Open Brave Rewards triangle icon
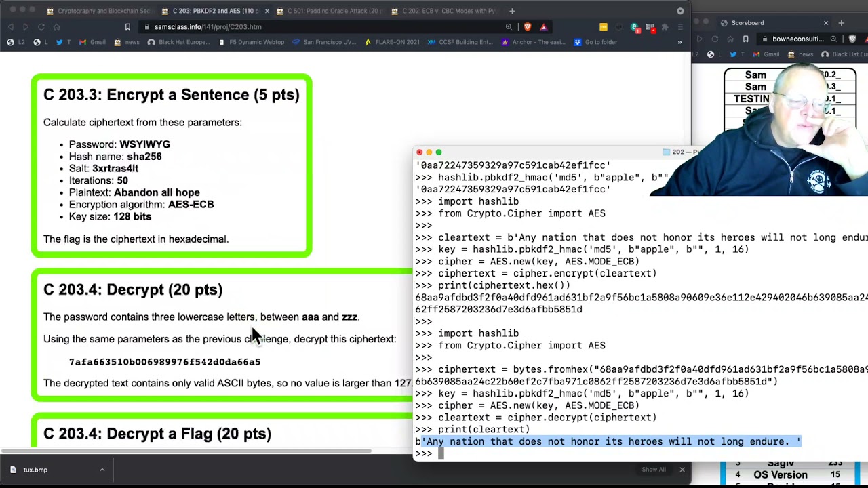 (543, 27)
